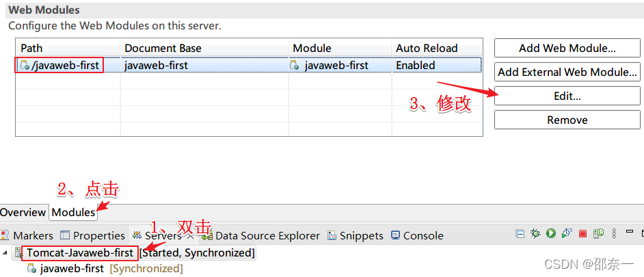644x277 pixels.
Task: Switch to the Overview editor tab
Action: pyautogui.click(x=23, y=212)
